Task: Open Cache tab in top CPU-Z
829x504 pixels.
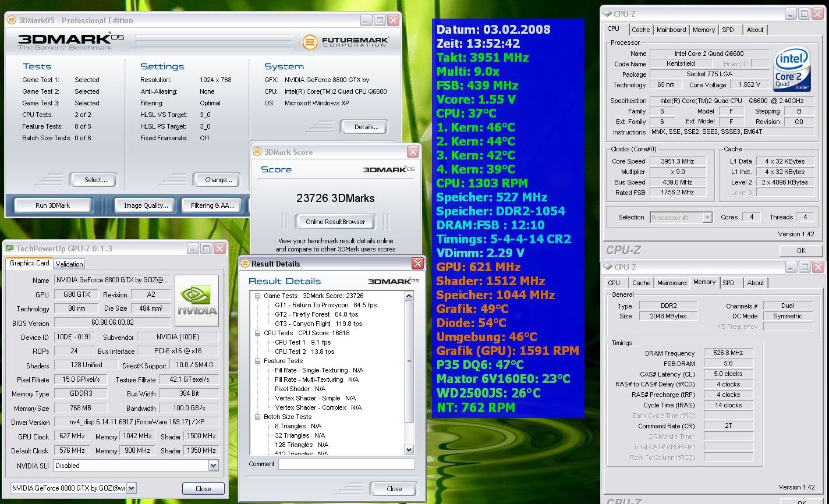Action: pyautogui.click(x=640, y=30)
